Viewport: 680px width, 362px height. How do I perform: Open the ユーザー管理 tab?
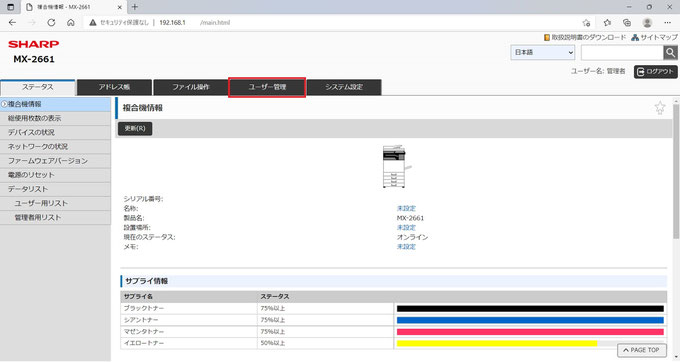click(x=267, y=87)
